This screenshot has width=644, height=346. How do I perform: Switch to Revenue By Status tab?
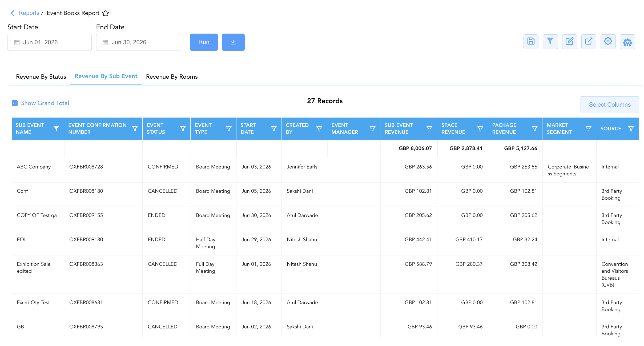[41, 77]
